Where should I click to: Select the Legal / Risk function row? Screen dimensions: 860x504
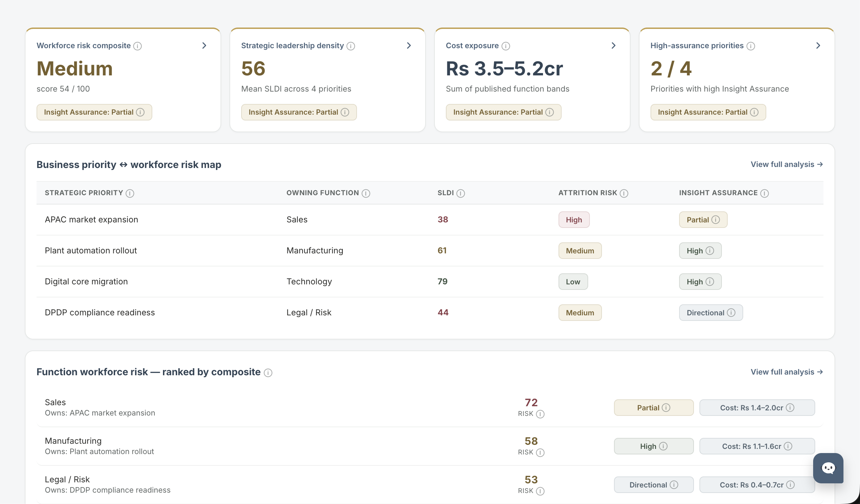click(430, 485)
